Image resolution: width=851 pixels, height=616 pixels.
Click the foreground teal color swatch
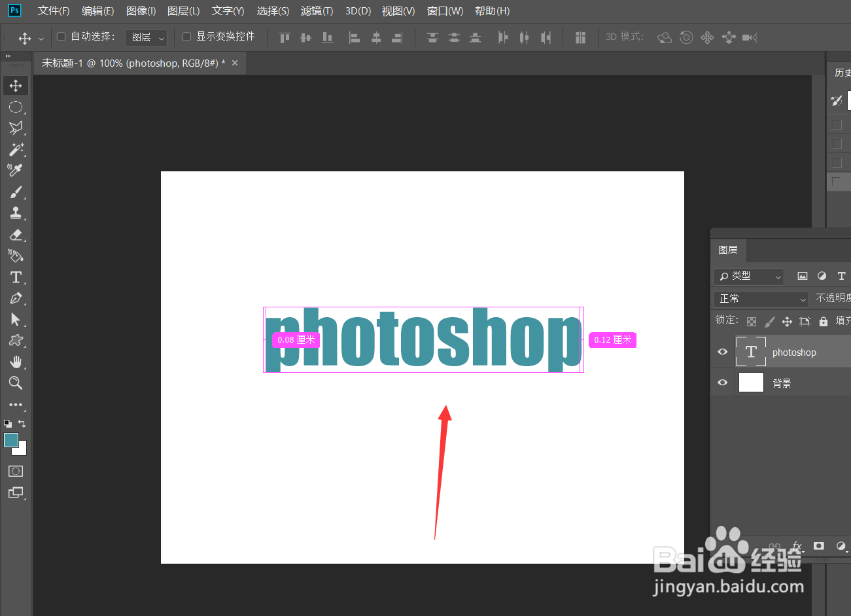click(11, 440)
